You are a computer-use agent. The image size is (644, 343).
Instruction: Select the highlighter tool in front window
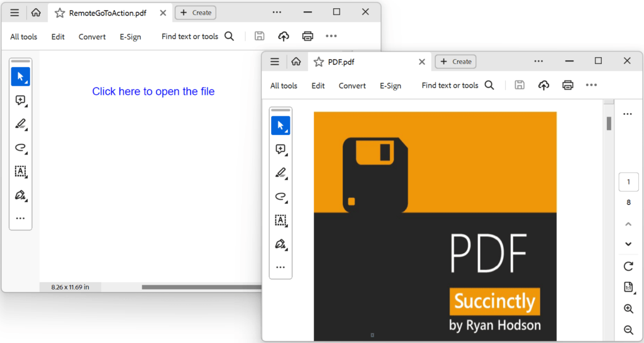[280, 173]
